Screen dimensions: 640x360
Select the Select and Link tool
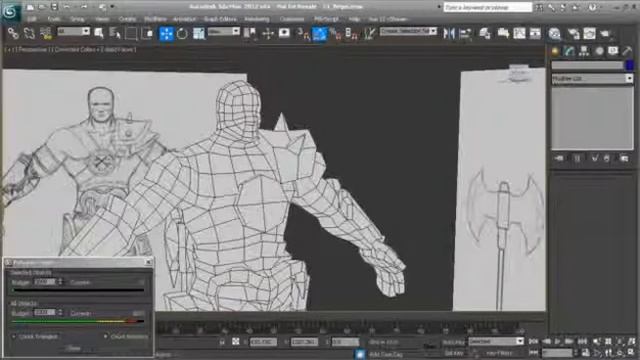[13, 33]
